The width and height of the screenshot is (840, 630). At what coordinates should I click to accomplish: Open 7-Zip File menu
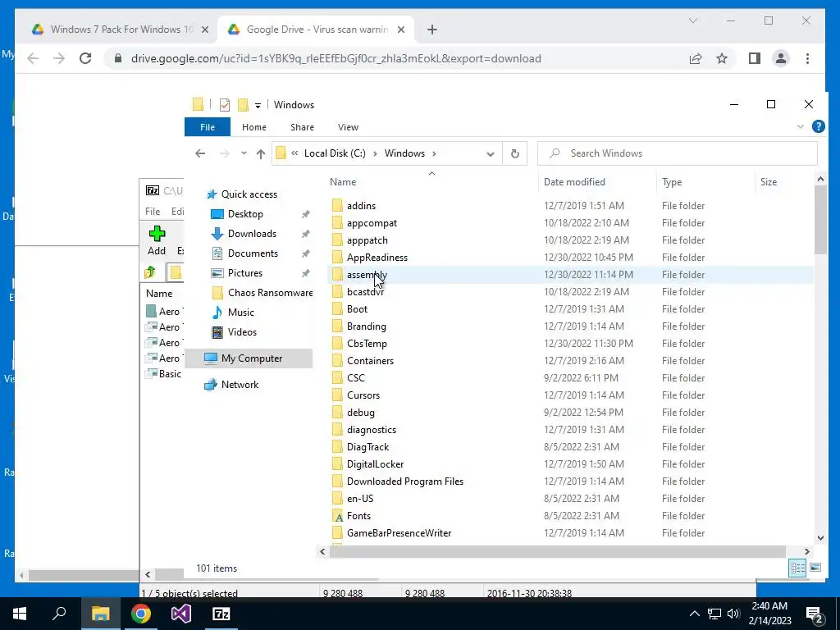click(x=153, y=212)
